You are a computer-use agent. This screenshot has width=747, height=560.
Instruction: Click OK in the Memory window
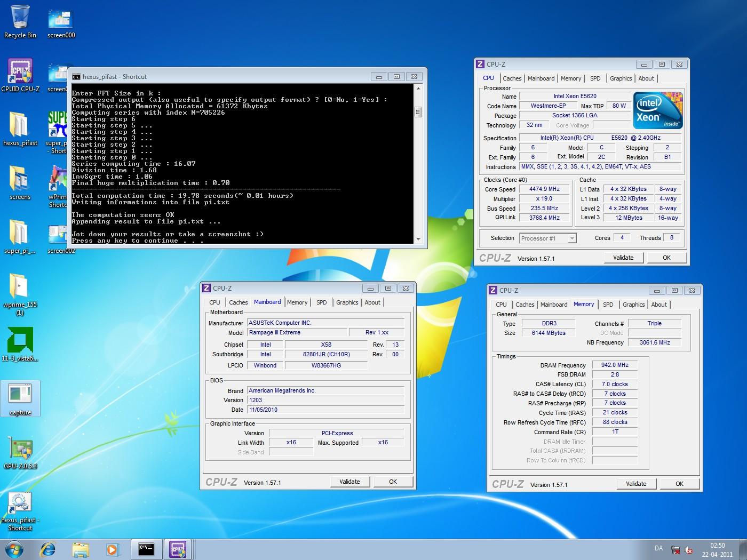(x=679, y=484)
